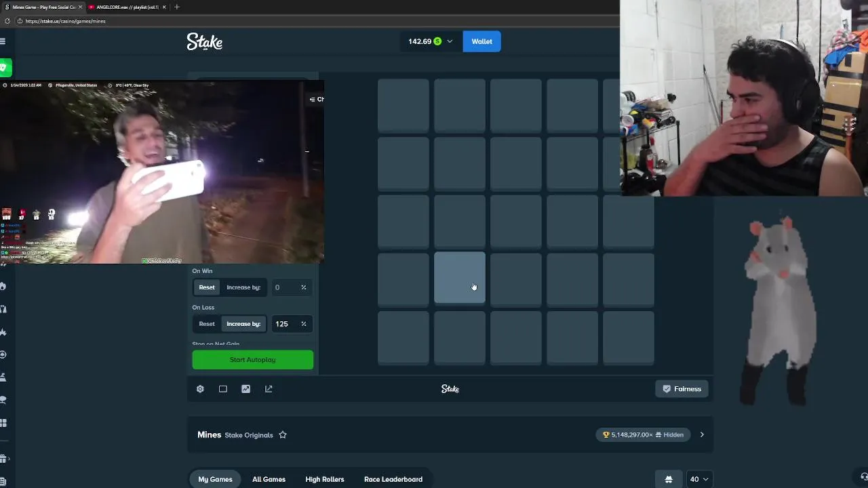Reveal last tile in third grid row
This screenshot has width=868, height=488.
coord(629,222)
